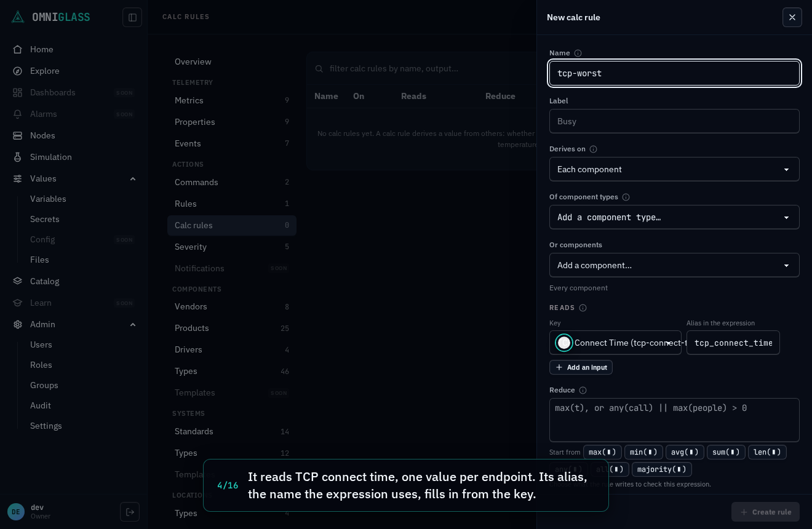The height and width of the screenshot is (529, 812).
Task: Click the DE user avatar
Action: tap(16, 512)
